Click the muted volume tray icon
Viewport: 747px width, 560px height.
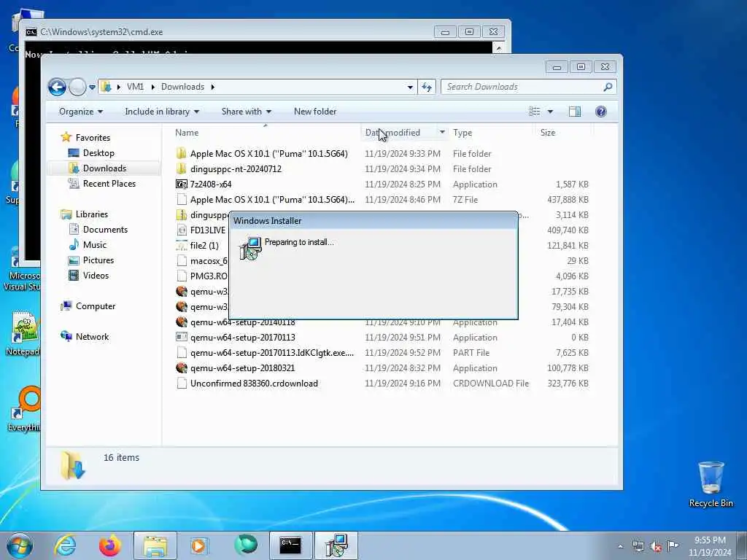[x=656, y=546]
